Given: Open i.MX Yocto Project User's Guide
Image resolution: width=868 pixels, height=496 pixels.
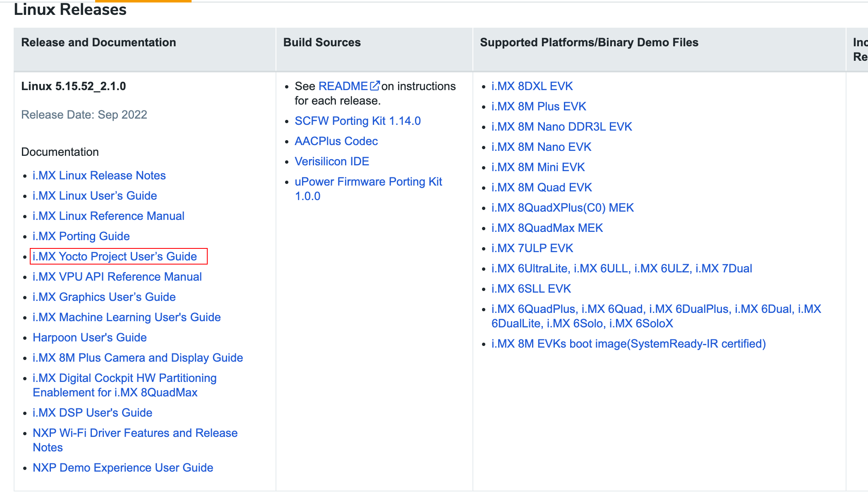Looking at the screenshot, I should pyautogui.click(x=115, y=256).
